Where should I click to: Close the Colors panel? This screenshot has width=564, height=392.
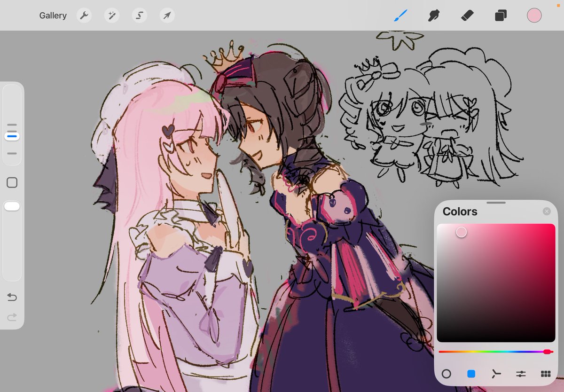tap(547, 212)
